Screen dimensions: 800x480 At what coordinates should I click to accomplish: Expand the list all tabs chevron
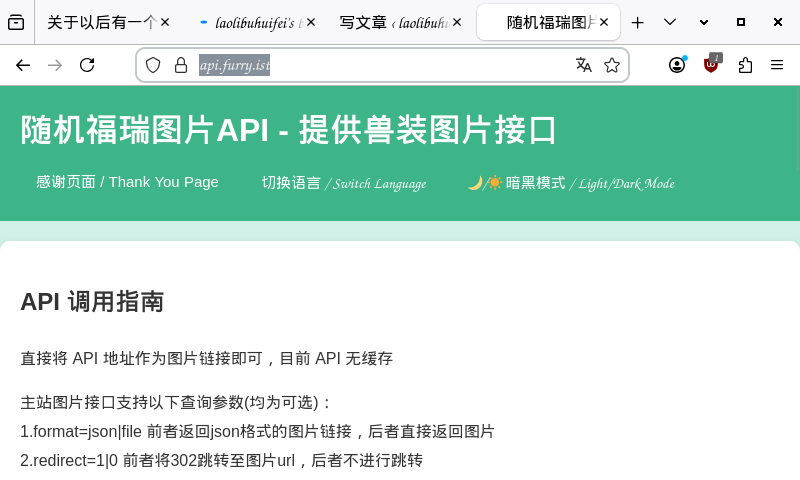670,22
